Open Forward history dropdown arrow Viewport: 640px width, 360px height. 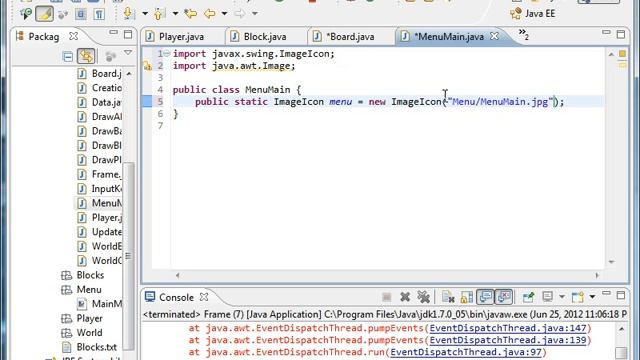(x=255, y=13)
